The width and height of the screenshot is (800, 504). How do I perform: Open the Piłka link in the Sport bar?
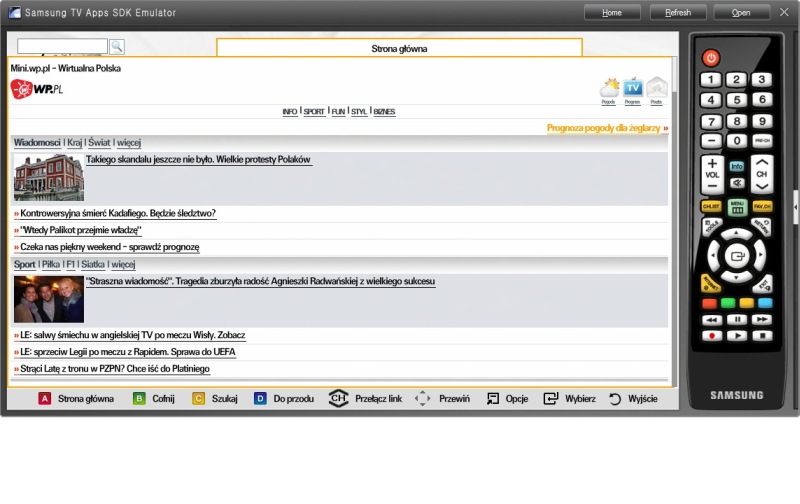pos(51,264)
